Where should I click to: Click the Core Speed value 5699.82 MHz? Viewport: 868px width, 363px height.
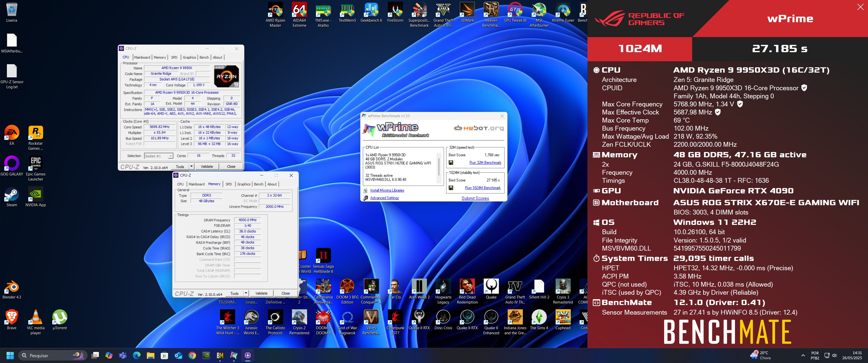(x=159, y=127)
